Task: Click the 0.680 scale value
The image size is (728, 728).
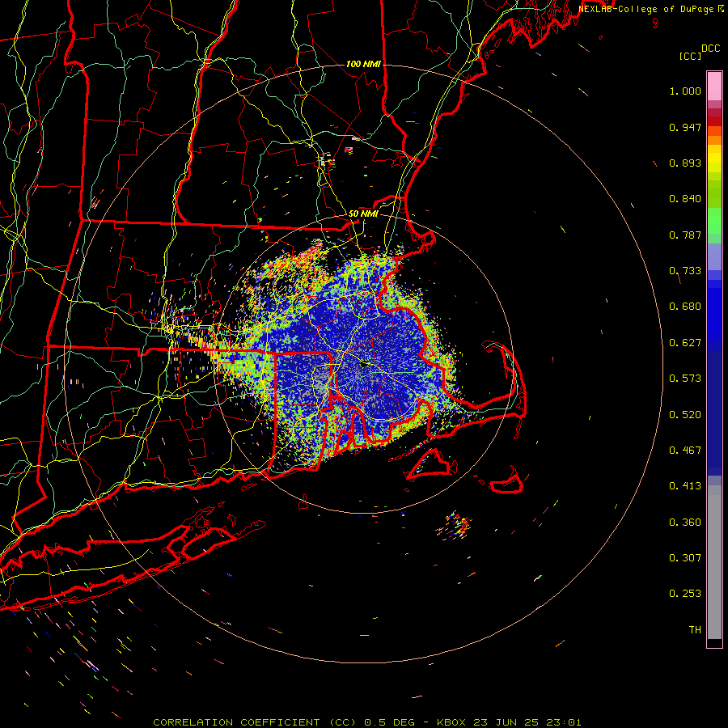Action: point(685,307)
